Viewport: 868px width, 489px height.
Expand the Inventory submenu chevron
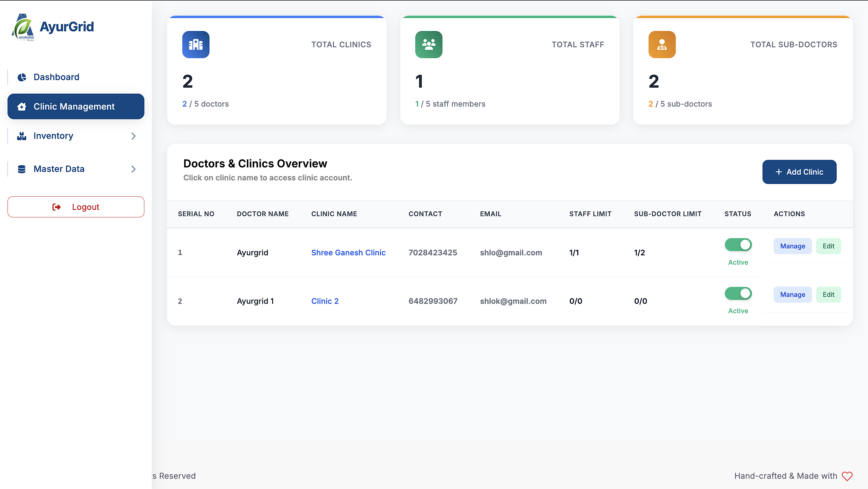tap(134, 136)
